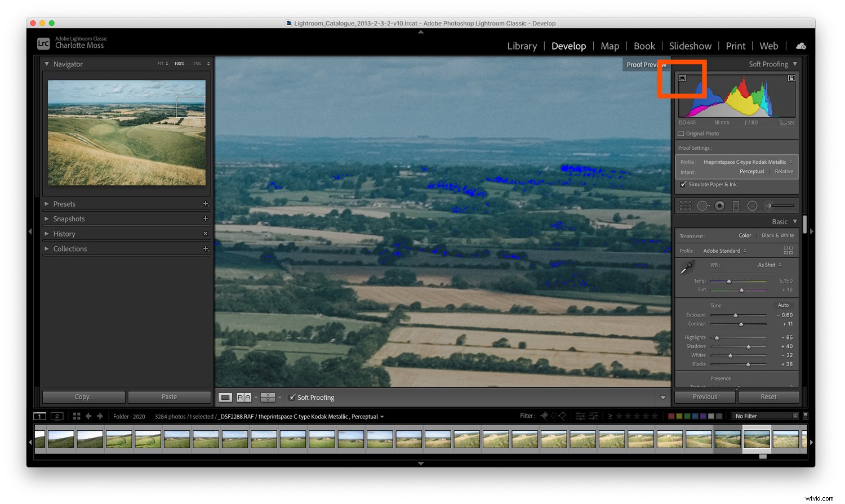This screenshot has height=504, width=845.
Task: Switch Treatment to Black & White
Action: (x=778, y=235)
